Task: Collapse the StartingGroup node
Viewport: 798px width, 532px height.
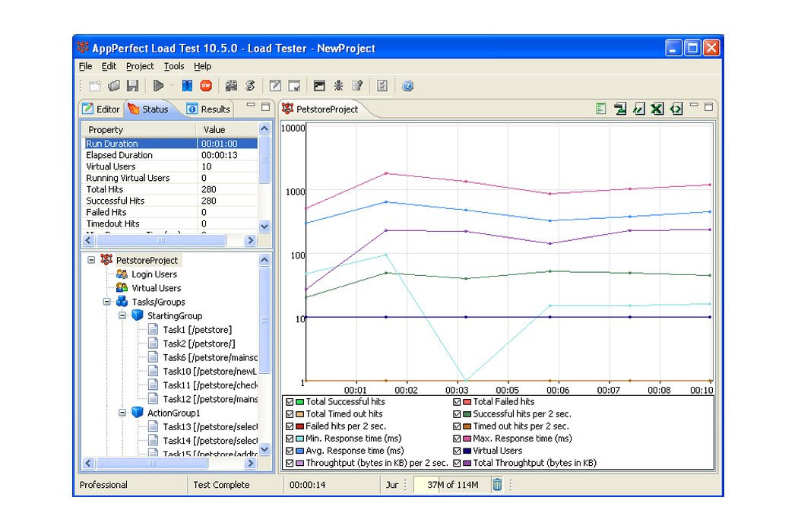Action: (x=122, y=315)
